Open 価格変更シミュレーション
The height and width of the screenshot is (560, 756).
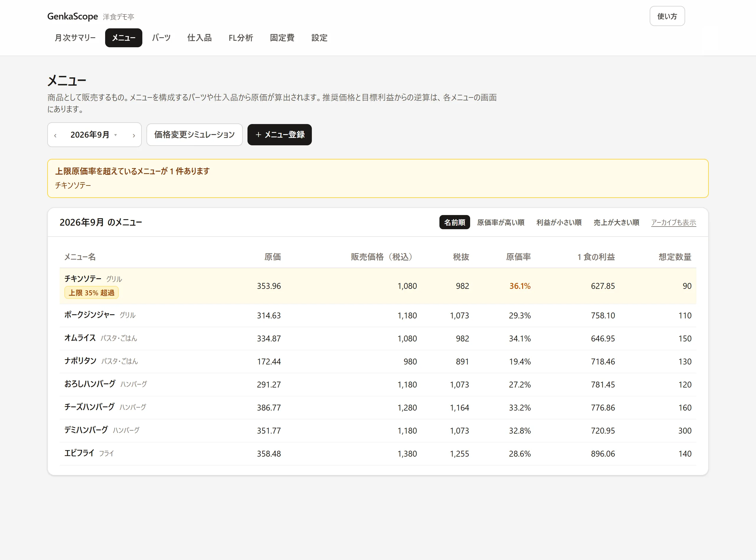[195, 135]
